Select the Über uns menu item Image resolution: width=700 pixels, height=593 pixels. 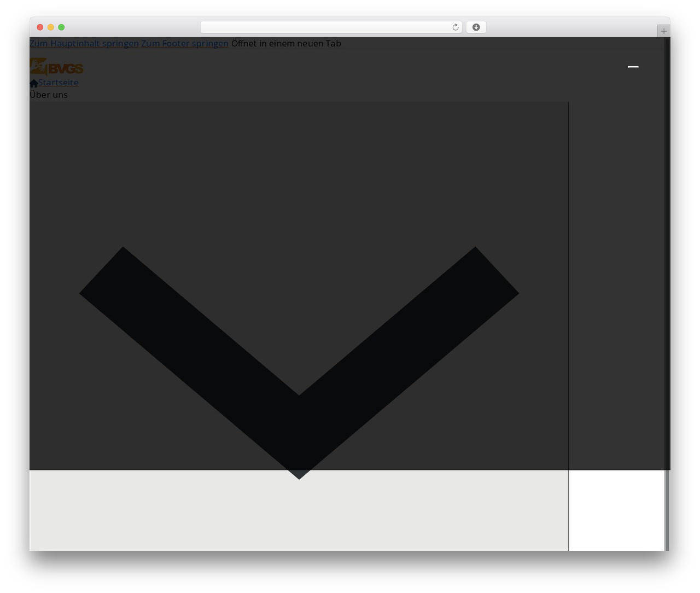point(49,95)
